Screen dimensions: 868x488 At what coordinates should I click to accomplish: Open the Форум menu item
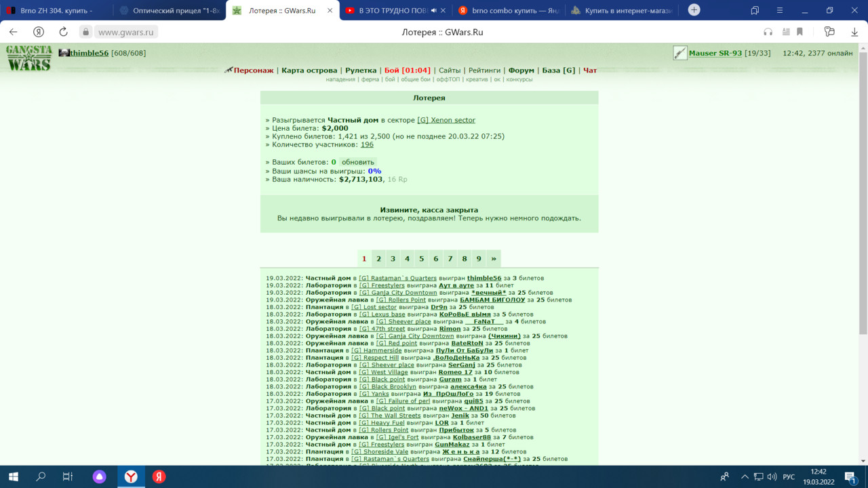pos(521,70)
